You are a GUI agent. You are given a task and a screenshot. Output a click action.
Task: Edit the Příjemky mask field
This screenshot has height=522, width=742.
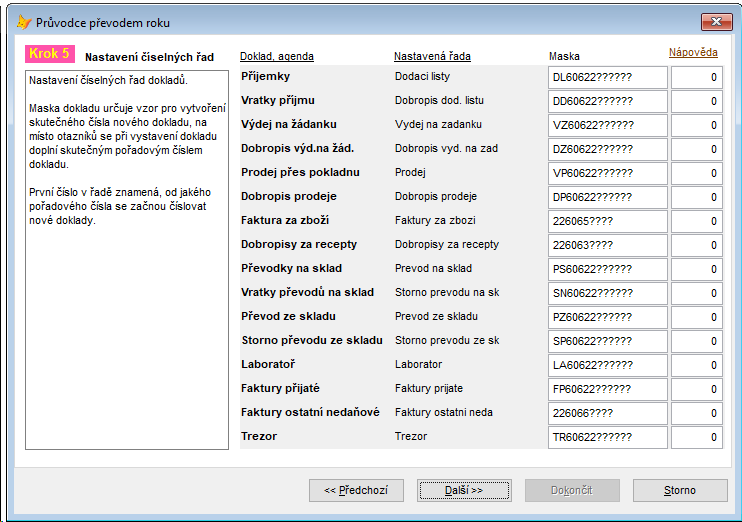(608, 77)
